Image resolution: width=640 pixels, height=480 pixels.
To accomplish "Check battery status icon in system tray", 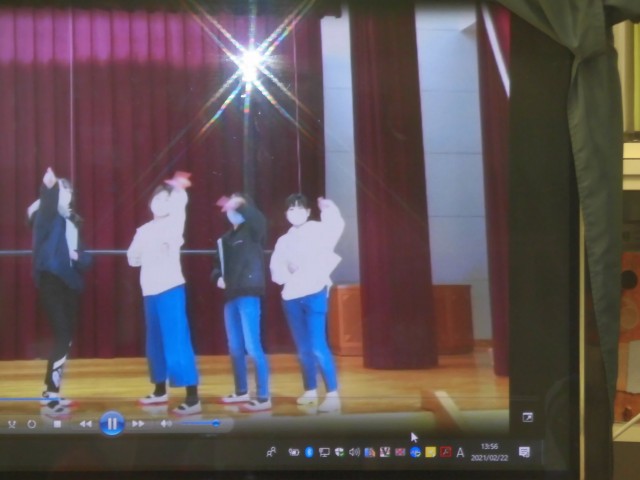I will tap(294, 452).
